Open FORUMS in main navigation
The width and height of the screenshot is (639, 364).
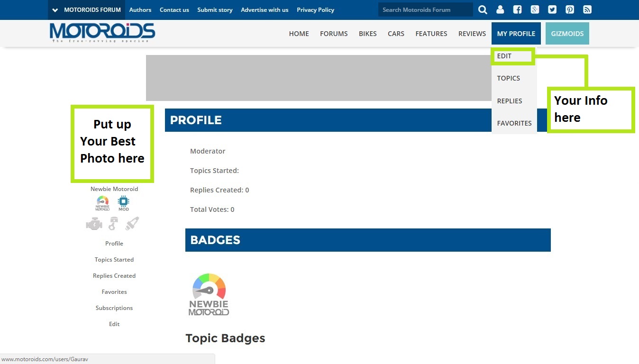pos(334,34)
